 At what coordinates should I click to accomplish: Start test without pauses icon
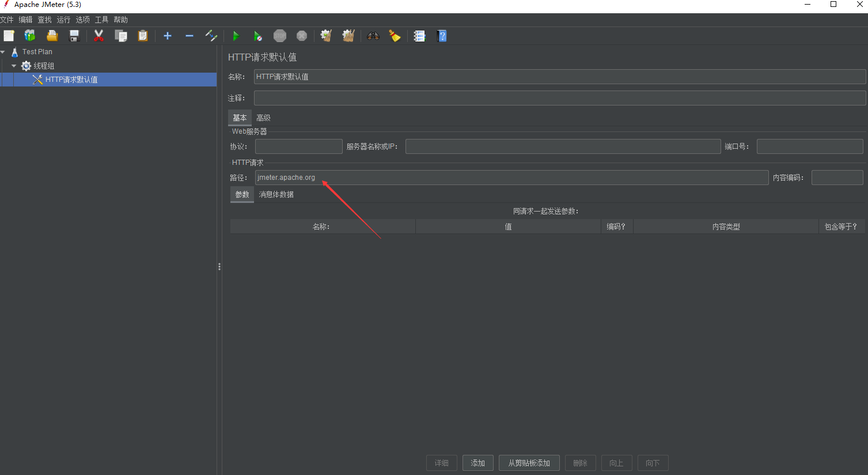pyautogui.click(x=257, y=36)
